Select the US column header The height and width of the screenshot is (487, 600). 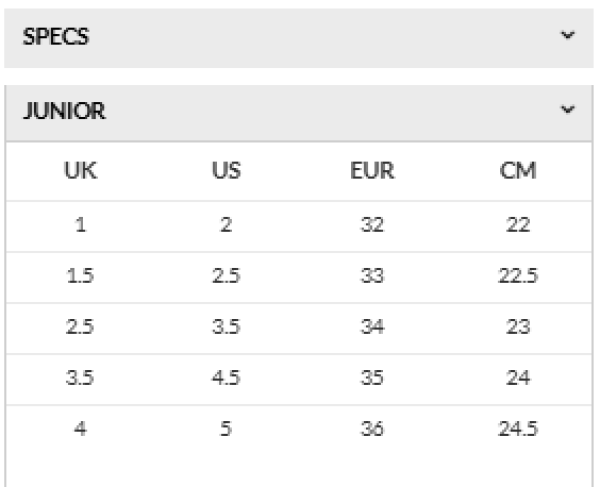[x=226, y=170]
